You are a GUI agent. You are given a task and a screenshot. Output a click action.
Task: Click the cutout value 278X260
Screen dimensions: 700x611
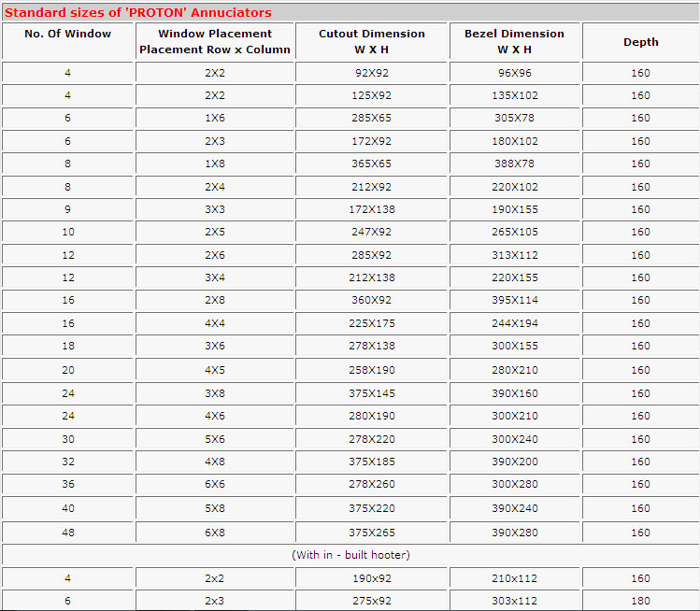(x=371, y=484)
